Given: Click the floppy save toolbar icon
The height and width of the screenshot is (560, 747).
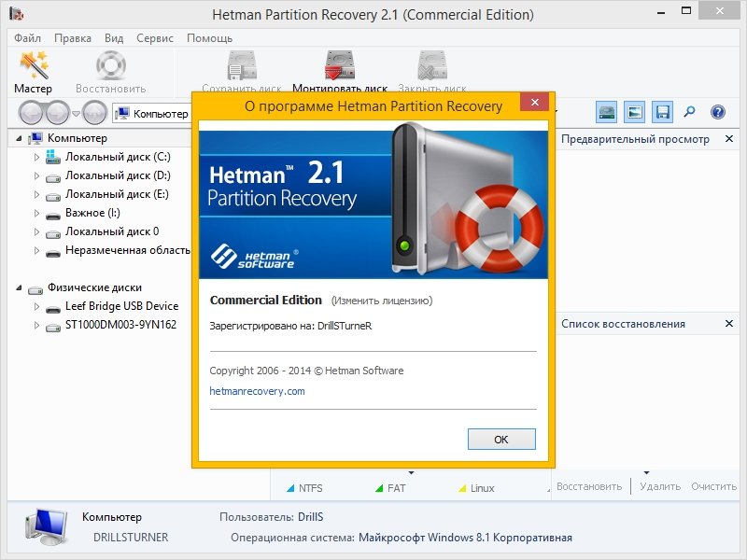Looking at the screenshot, I should [x=662, y=112].
